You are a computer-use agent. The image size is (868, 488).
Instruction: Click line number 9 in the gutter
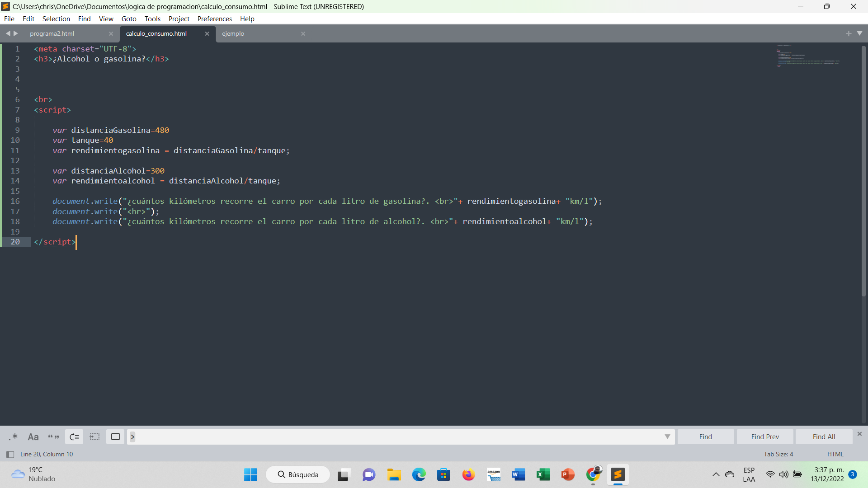(17, 130)
